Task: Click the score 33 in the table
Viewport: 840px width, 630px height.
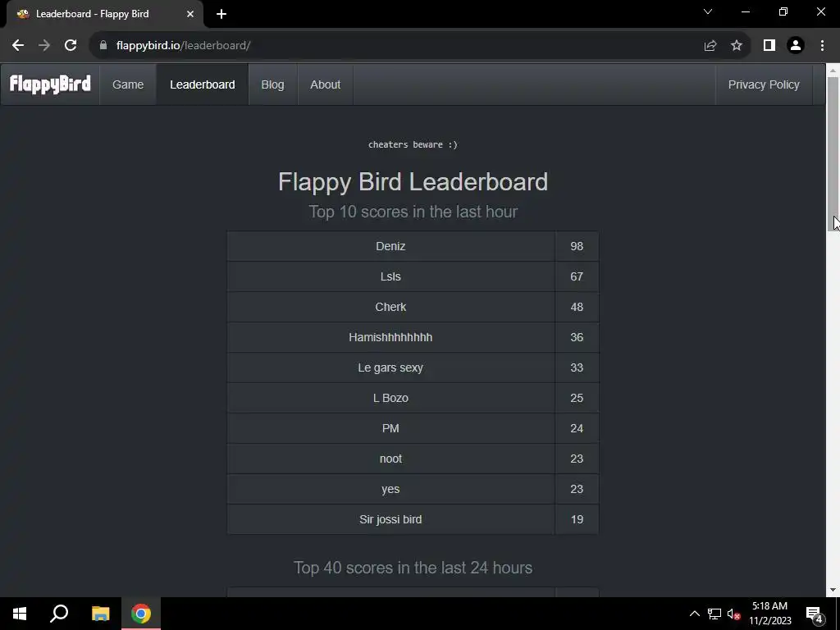Action: tap(577, 368)
